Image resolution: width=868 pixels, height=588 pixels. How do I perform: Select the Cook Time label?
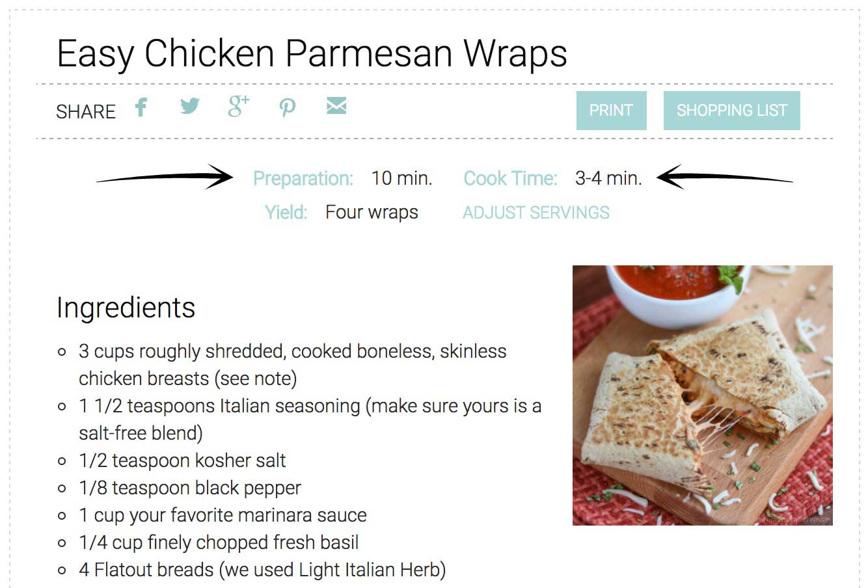click(x=510, y=178)
